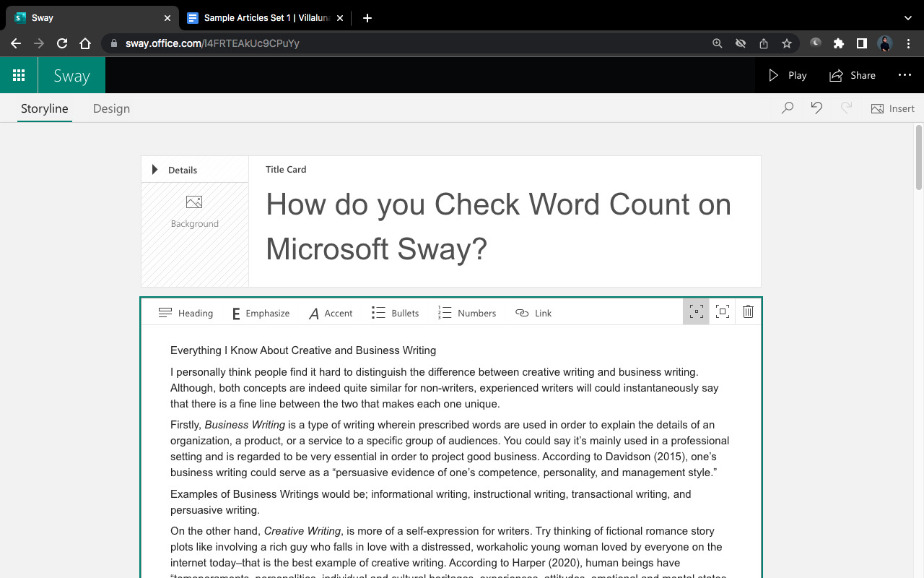The image size is (924, 578).
Task: Delete the text card with trash icon
Action: [x=748, y=311]
